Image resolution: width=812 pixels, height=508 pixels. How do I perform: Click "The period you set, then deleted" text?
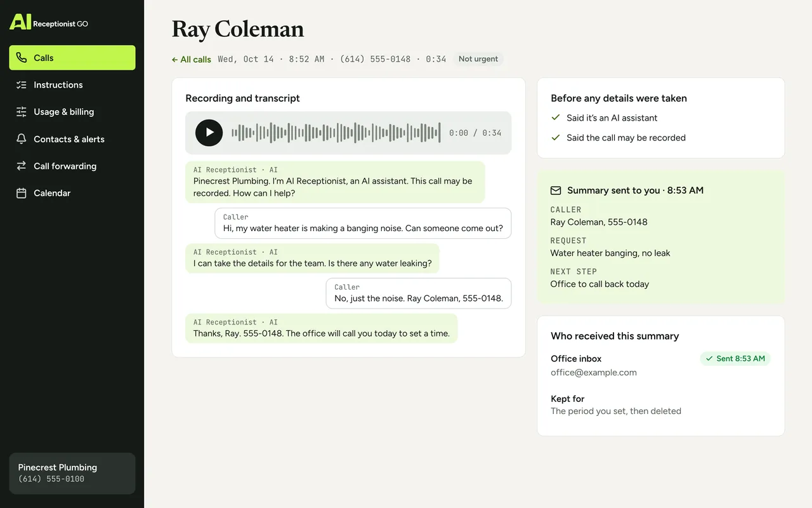(x=616, y=411)
